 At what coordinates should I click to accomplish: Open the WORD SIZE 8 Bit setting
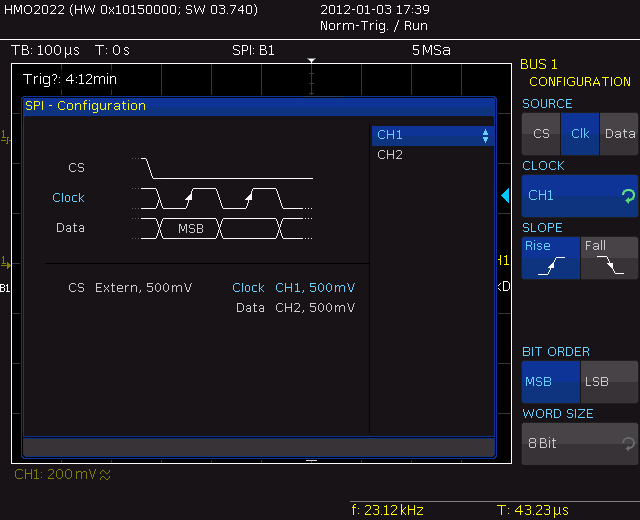click(x=580, y=444)
